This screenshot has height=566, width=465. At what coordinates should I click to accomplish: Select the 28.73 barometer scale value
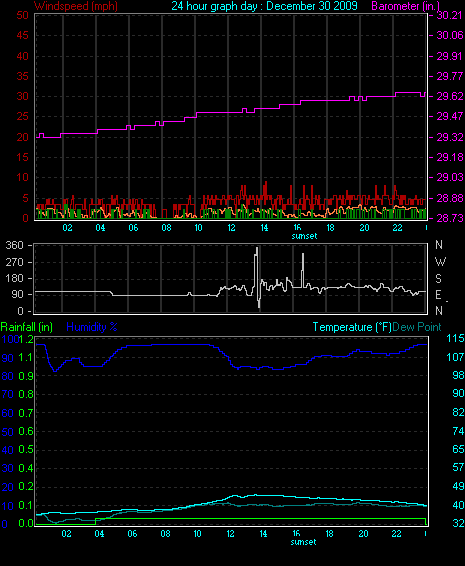[449, 218]
